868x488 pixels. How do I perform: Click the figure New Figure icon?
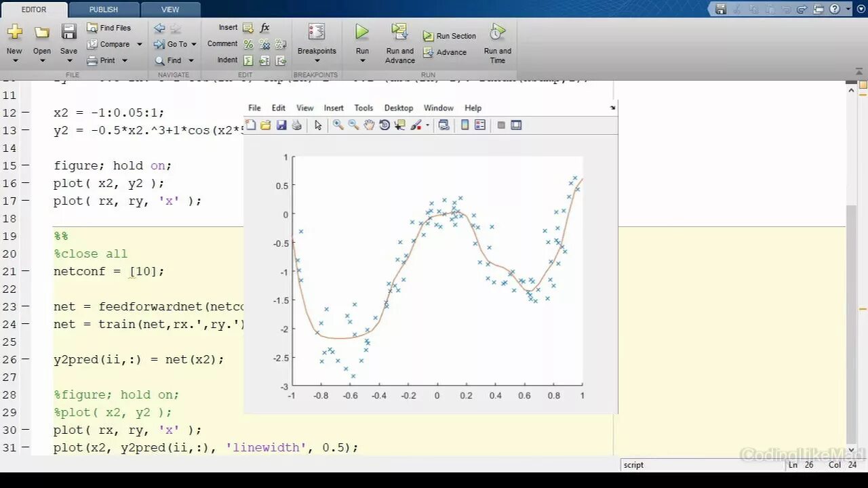[251, 125]
